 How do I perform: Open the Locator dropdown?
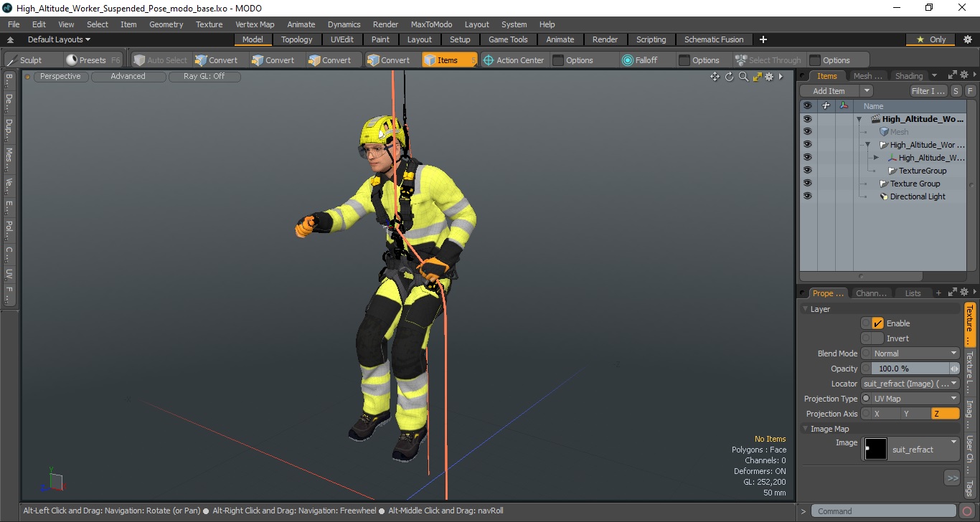(910, 384)
